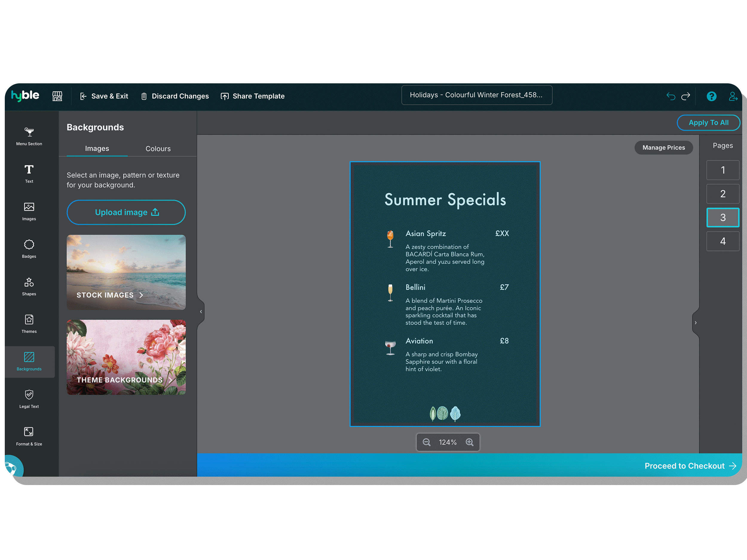Switch to the Colours tab
This screenshot has width=747, height=560.
point(158,148)
